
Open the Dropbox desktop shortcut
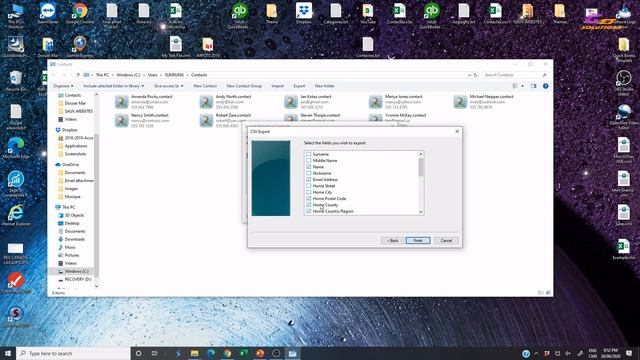(304, 13)
